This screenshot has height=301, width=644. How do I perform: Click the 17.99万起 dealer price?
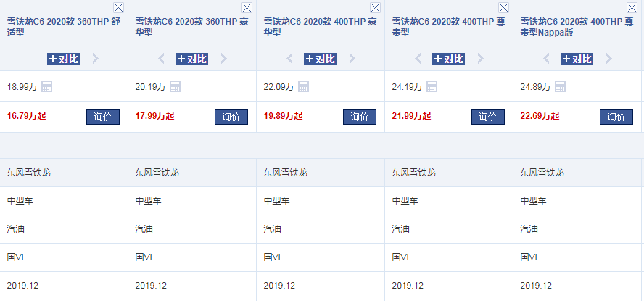click(155, 116)
